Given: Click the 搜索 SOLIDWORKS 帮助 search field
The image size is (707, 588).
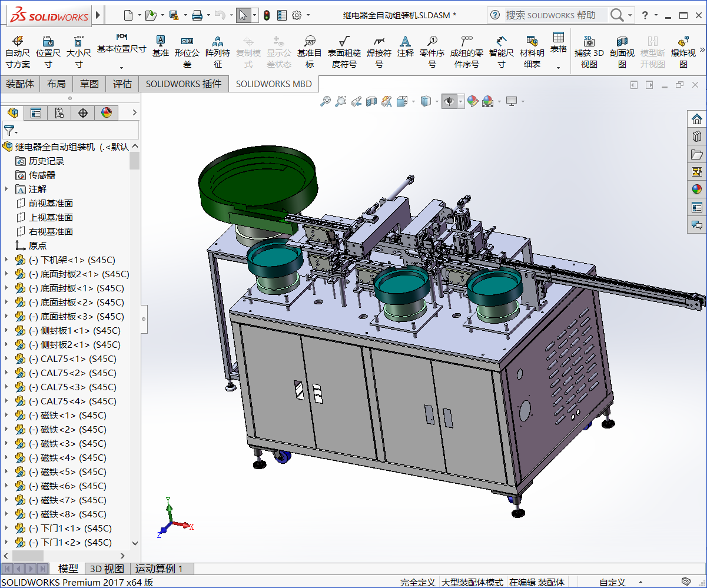Looking at the screenshot, I should click(x=556, y=15).
